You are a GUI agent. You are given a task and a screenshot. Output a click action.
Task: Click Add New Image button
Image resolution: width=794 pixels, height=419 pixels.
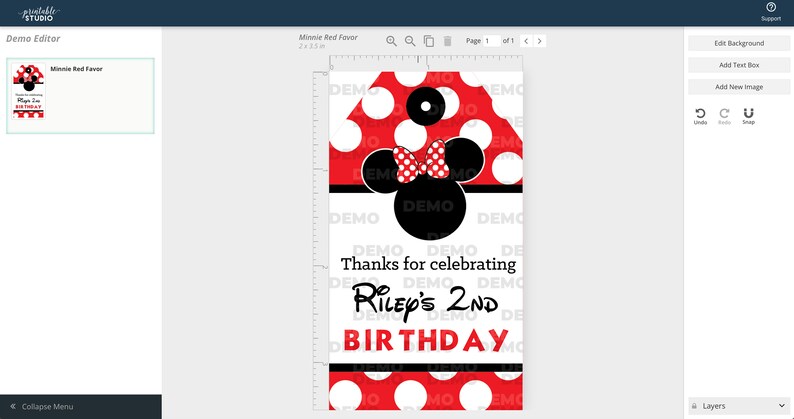[x=739, y=87]
